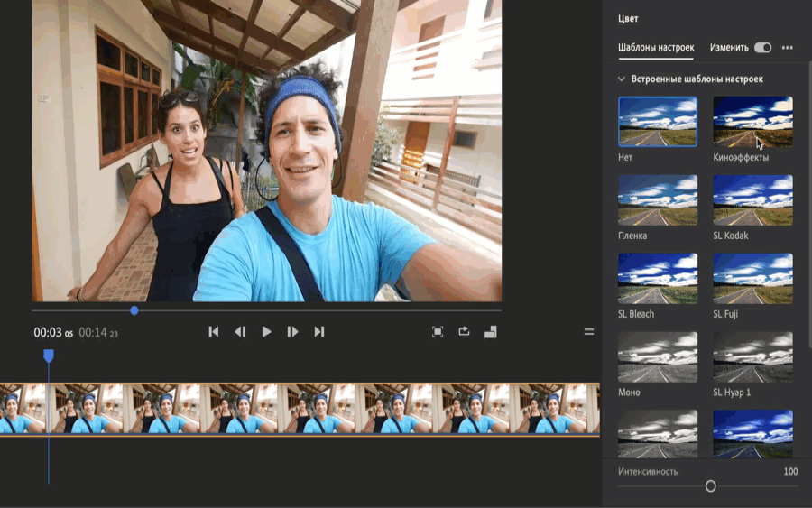This screenshot has height=508, width=812.
Task: Select the SL Kodak preset thumbnail
Action: tap(752, 200)
